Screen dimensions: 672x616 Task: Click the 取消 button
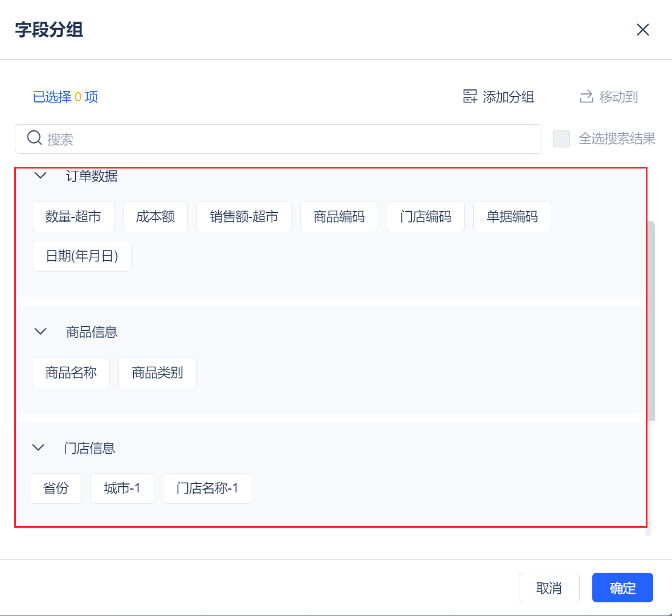[x=549, y=588]
